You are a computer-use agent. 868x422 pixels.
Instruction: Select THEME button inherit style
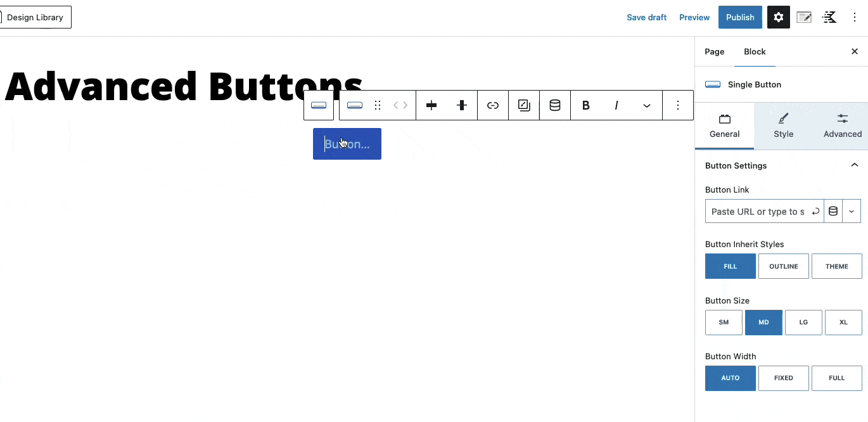[x=837, y=266]
